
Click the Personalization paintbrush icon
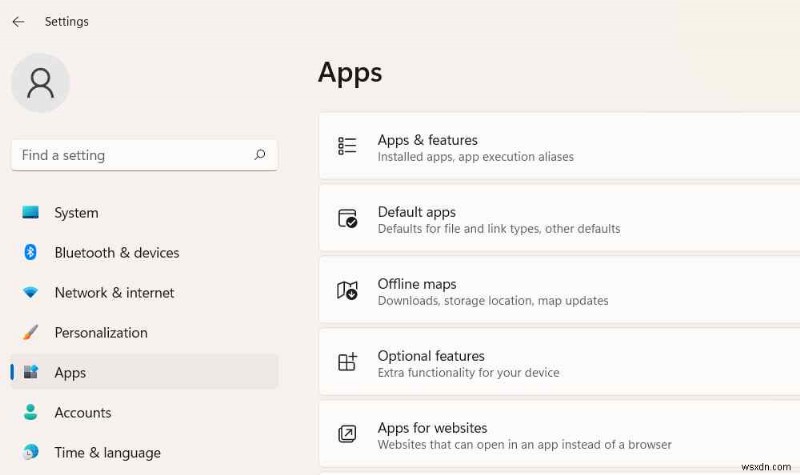[x=31, y=333]
